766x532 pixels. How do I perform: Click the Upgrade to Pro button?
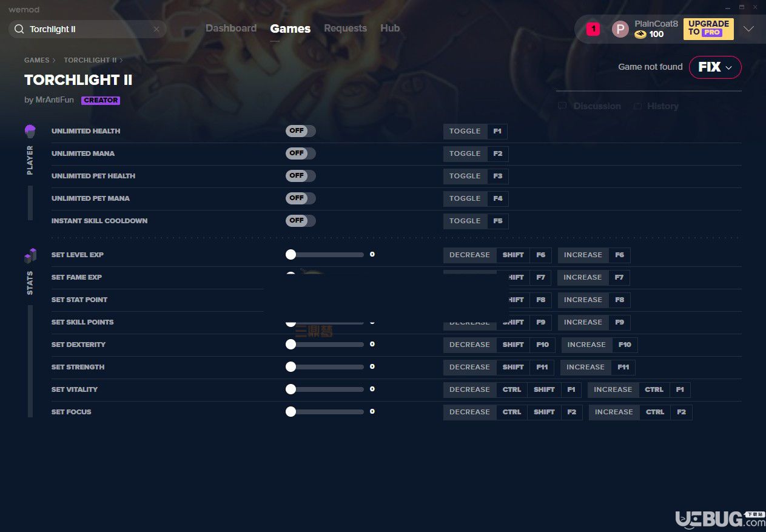coord(708,29)
